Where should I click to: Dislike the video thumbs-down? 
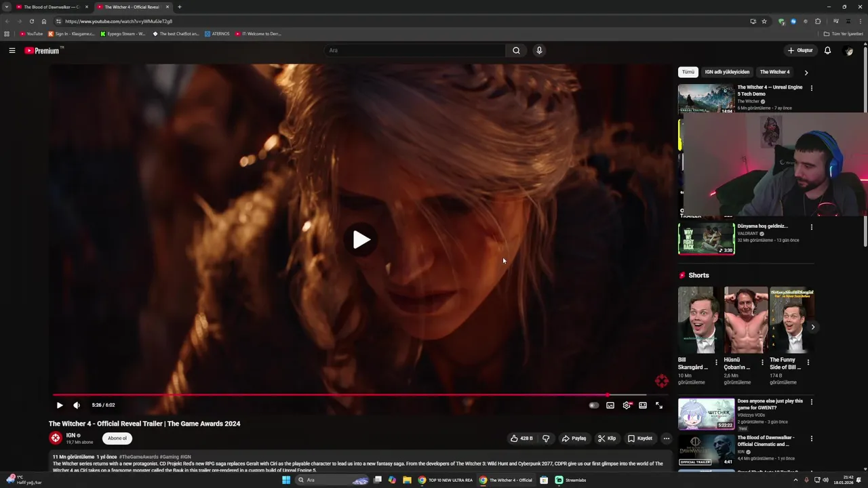546,439
